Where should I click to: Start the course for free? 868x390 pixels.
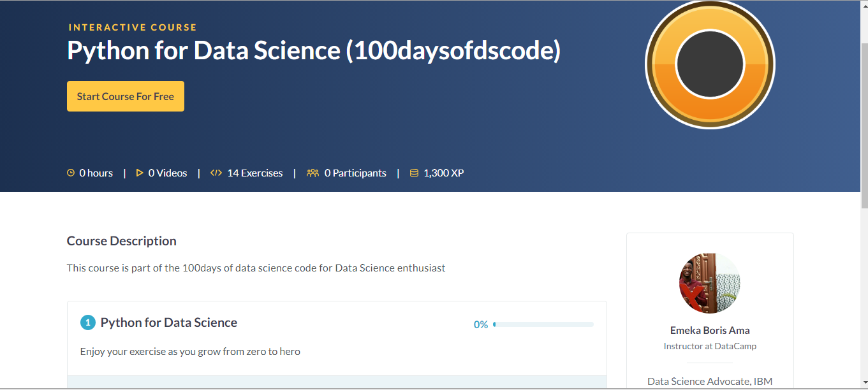125,96
